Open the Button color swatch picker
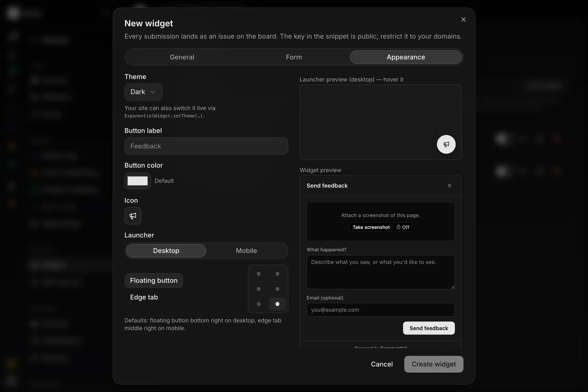Image resolution: width=588 pixels, height=392 pixels. pyautogui.click(x=138, y=181)
